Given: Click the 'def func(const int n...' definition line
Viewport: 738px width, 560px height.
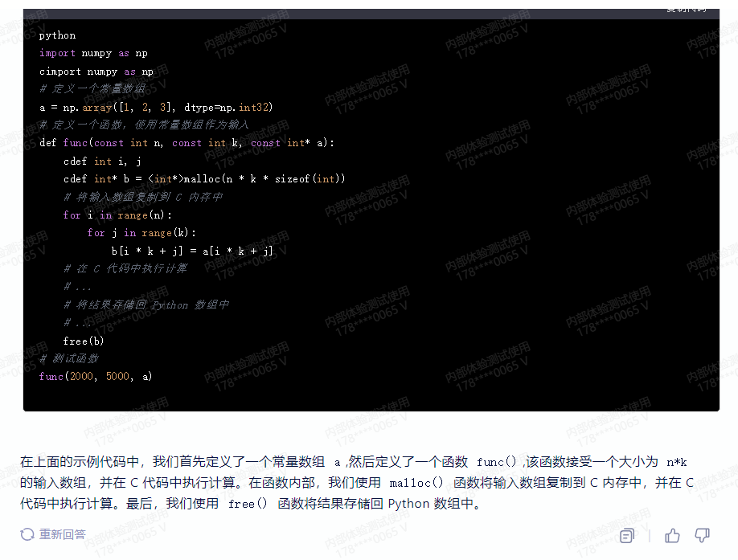Looking at the screenshot, I should pos(187,142).
